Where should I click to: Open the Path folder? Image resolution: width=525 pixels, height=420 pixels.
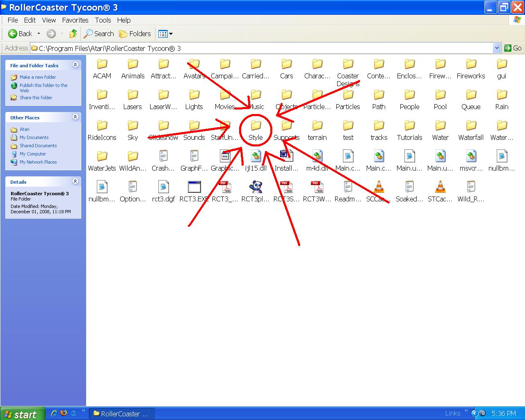click(379, 100)
